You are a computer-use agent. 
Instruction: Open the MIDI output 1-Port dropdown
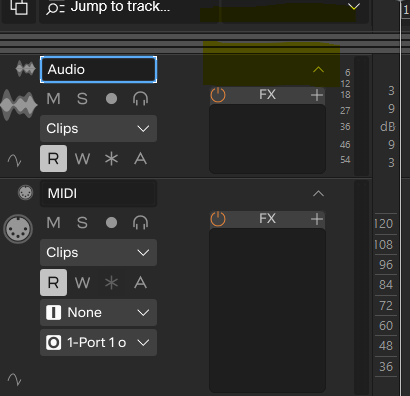click(x=98, y=343)
